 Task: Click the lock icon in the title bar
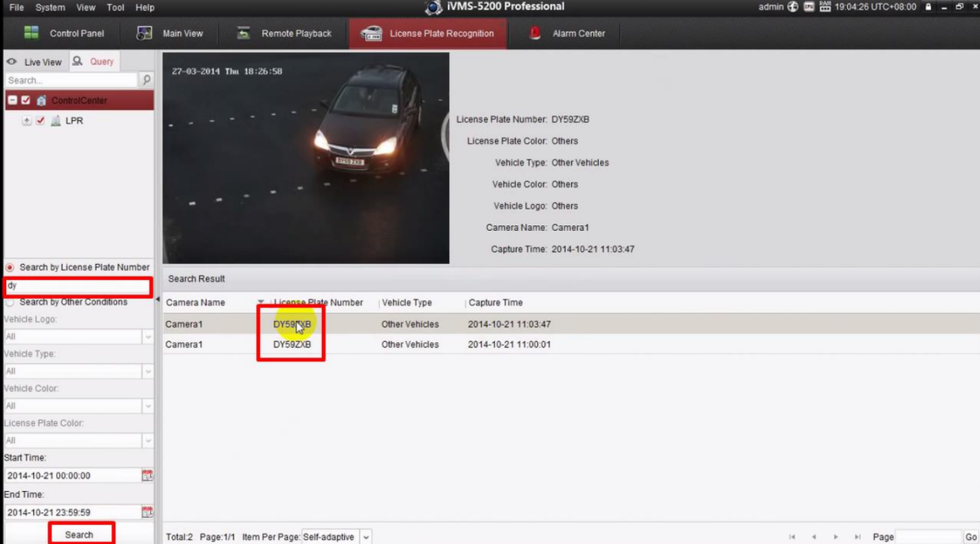(929, 7)
